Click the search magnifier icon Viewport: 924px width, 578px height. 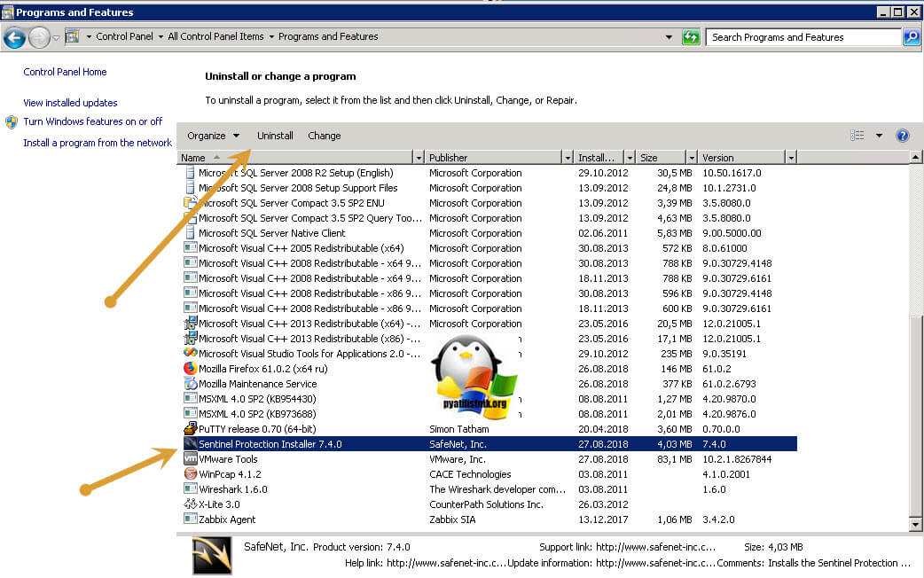point(911,37)
